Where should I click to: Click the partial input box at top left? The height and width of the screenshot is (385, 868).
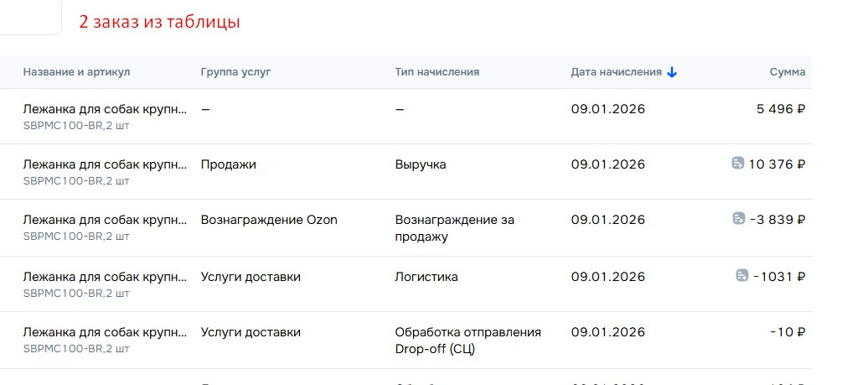(x=29, y=18)
